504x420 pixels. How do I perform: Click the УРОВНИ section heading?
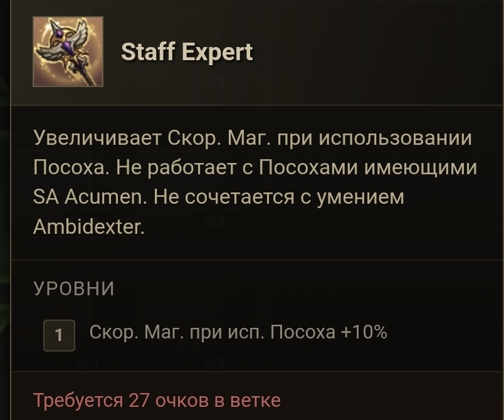pyautogui.click(x=74, y=288)
